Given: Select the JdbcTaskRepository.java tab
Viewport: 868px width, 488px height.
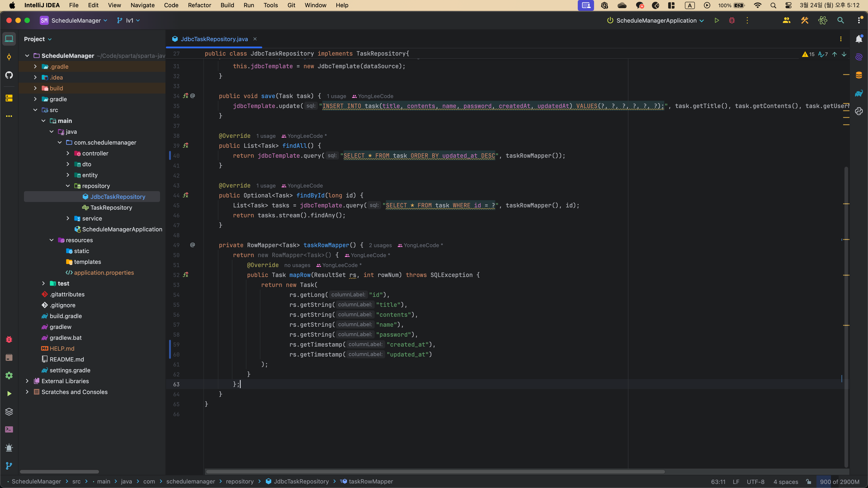Looking at the screenshot, I should pyautogui.click(x=214, y=39).
